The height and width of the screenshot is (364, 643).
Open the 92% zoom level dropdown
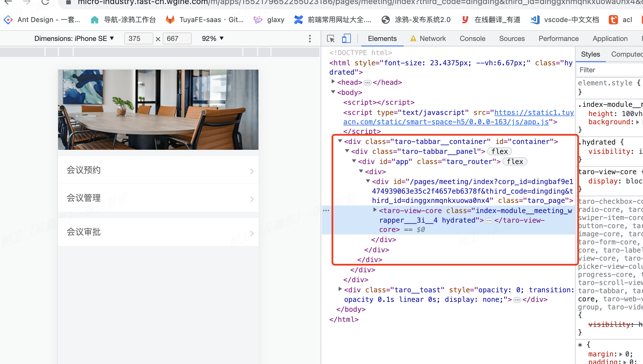(x=213, y=39)
